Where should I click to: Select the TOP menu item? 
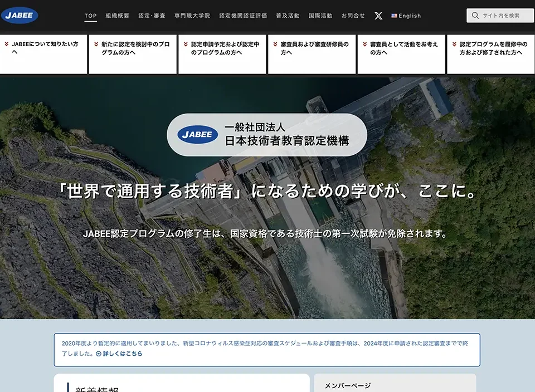click(x=90, y=16)
